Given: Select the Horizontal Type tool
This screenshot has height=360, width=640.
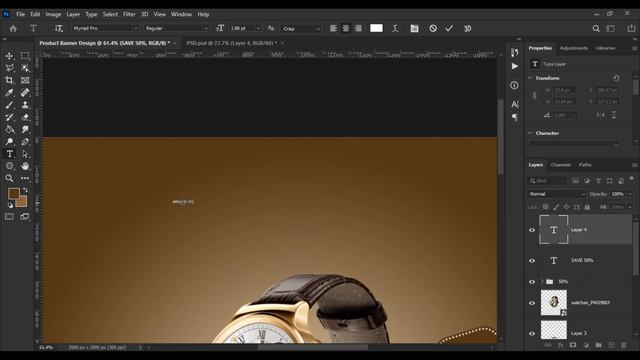Looking at the screenshot, I should (x=9, y=154).
